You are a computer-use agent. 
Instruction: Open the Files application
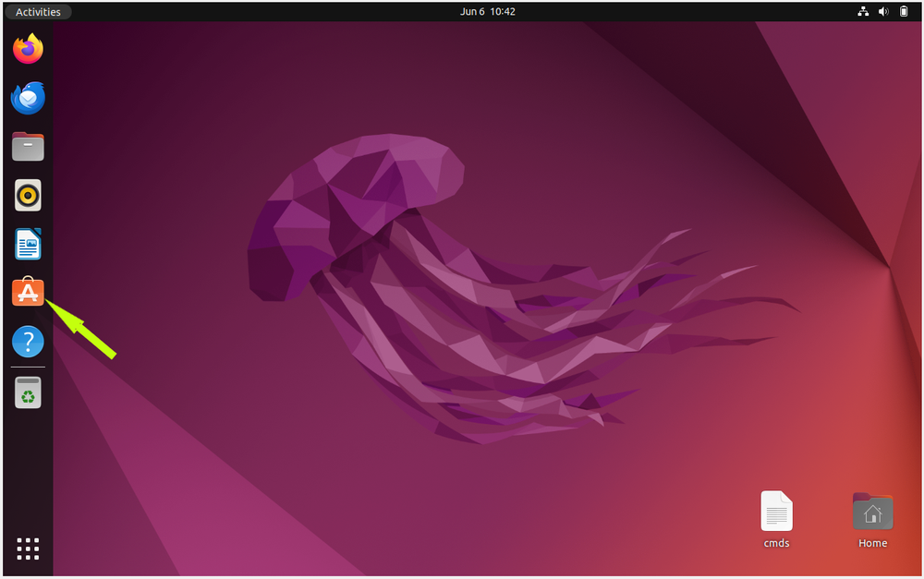pos(28,146)
